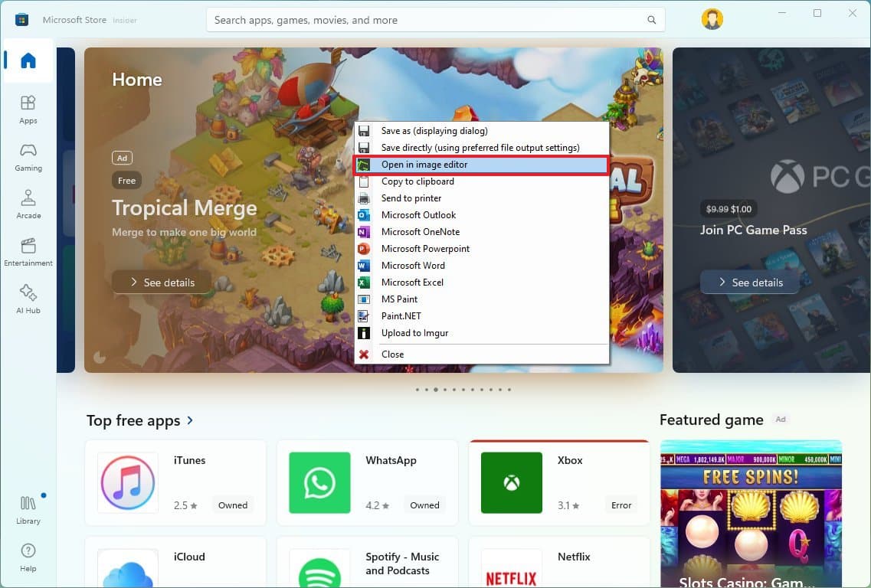
Task: Click the user profile avatar
Action: coord(712,19)
